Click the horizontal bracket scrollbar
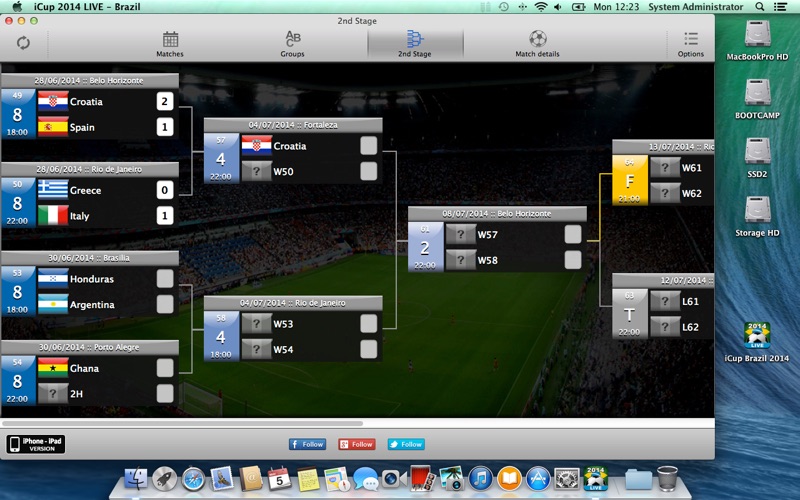 point(182,423)
